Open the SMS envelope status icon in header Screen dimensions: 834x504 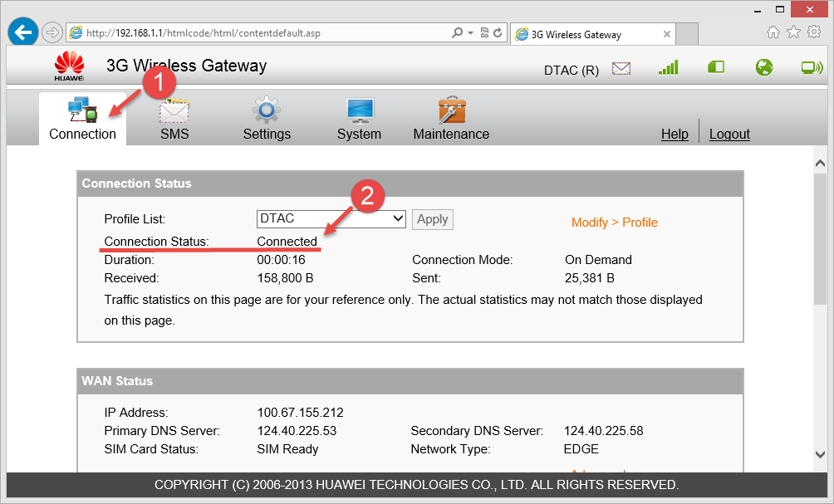click(621, 68)
